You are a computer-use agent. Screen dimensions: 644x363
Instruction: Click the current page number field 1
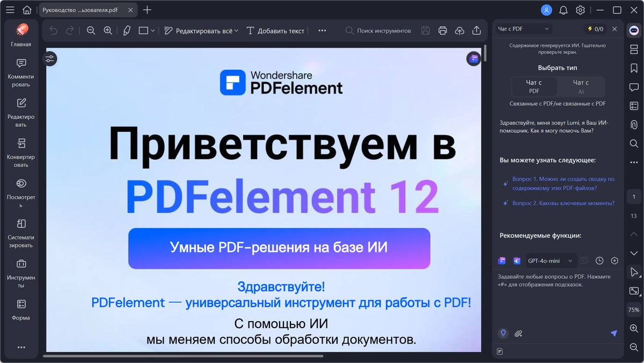tap(634, 197)
